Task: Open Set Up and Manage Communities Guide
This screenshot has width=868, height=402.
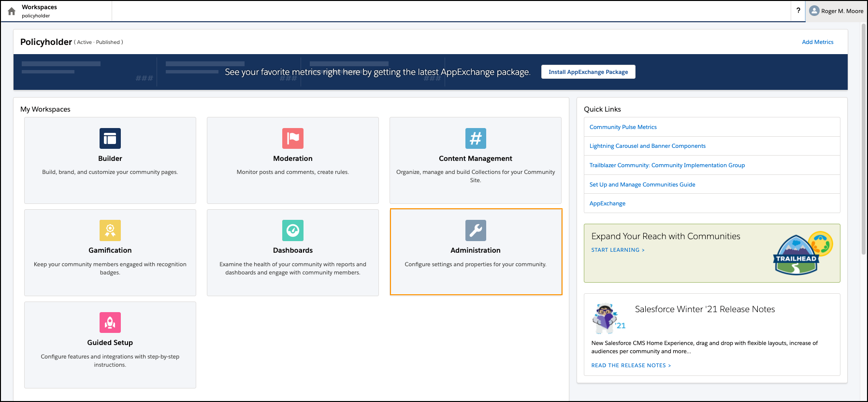Action: point(642,185)
